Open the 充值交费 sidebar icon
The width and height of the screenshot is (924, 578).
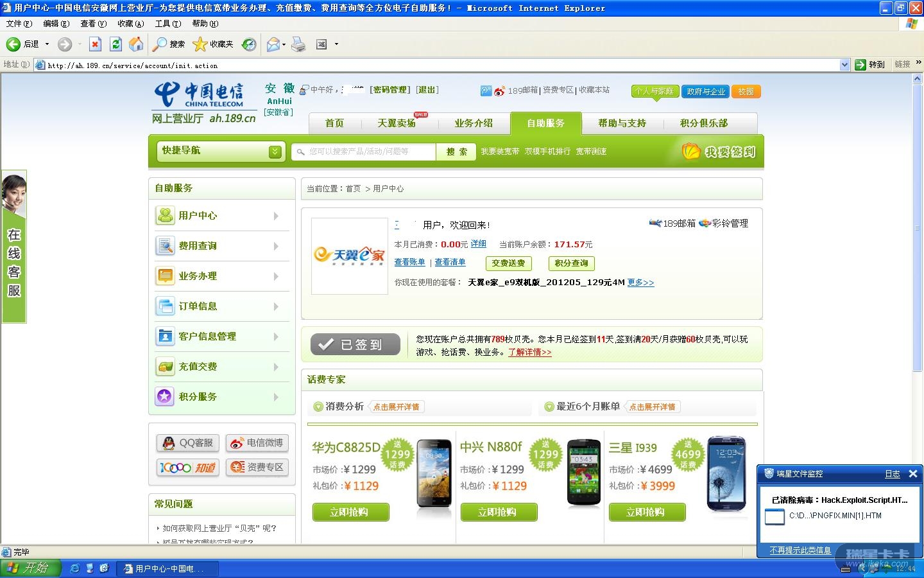(166, 367)
